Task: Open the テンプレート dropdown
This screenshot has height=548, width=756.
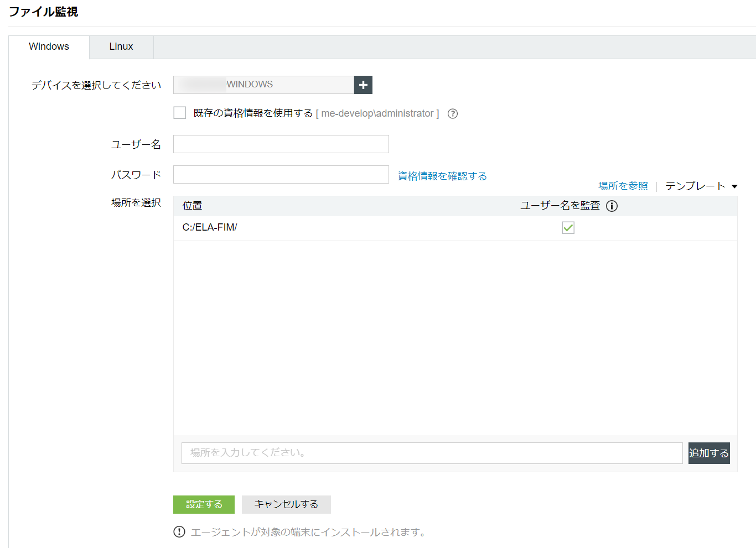Action: pos(701,186)
